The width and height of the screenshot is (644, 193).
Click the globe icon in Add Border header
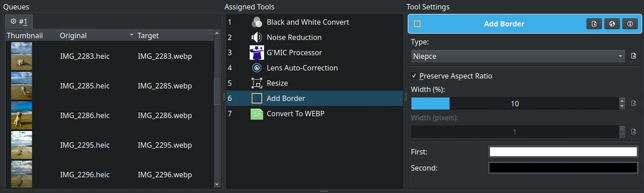coord(612,24)
